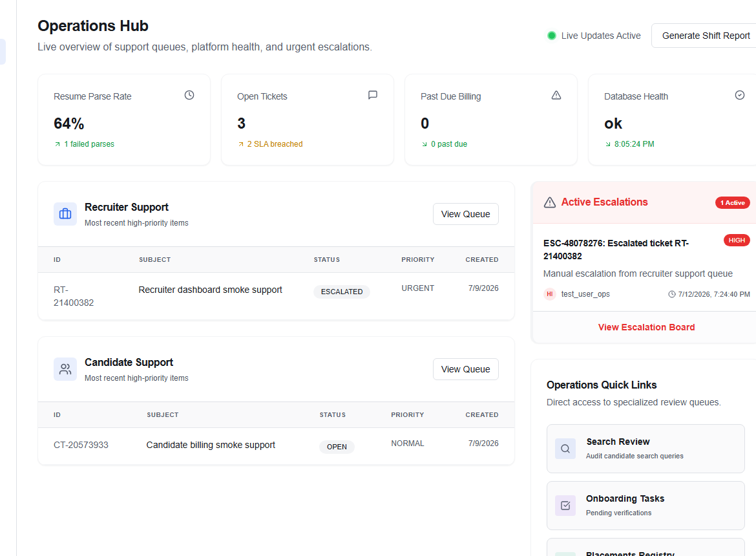This screenshot has width=756, height=556.
Task: Click the arrow icon beside 8:05:24 PM
Action: [608, 144]
